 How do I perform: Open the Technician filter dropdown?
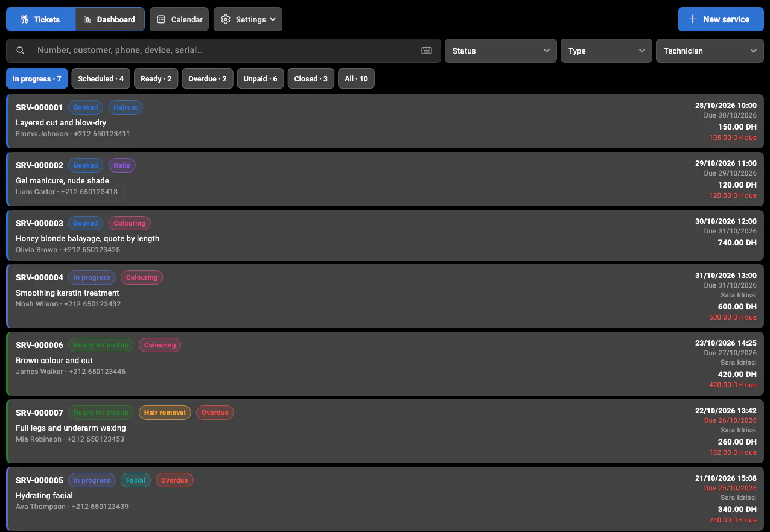[x=710, y=51]
